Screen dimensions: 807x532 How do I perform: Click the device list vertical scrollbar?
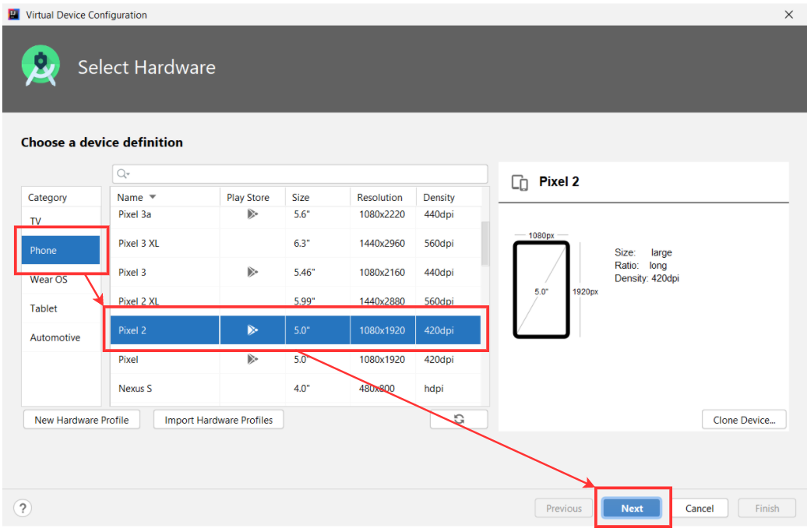[x=485, y=243]
